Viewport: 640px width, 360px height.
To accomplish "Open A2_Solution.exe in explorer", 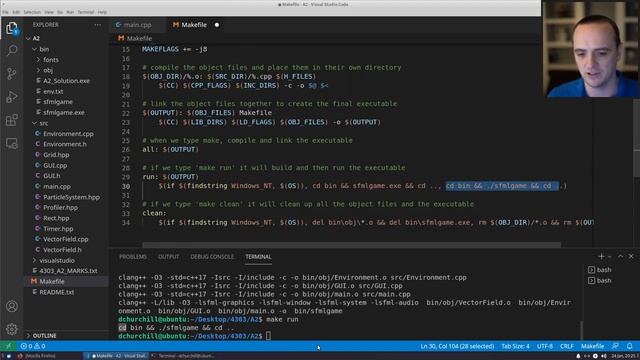I will (66, 81).
